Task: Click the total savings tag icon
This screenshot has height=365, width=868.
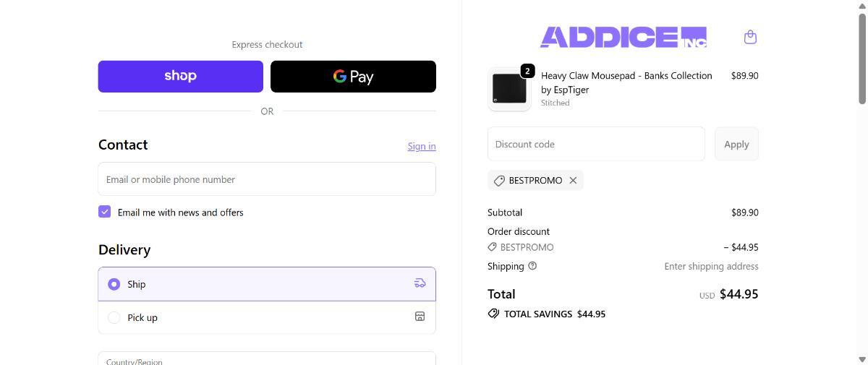Action: pos(493,314)
